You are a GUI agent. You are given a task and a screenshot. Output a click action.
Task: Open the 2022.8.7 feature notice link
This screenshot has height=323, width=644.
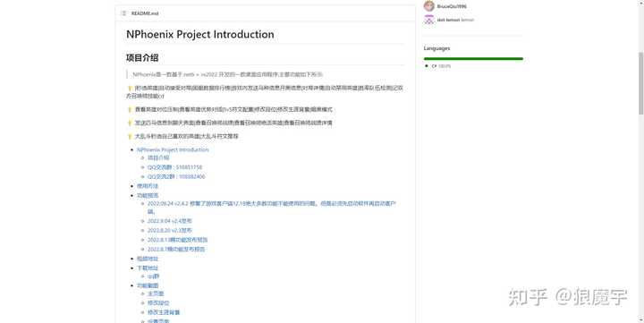point(176,250)
